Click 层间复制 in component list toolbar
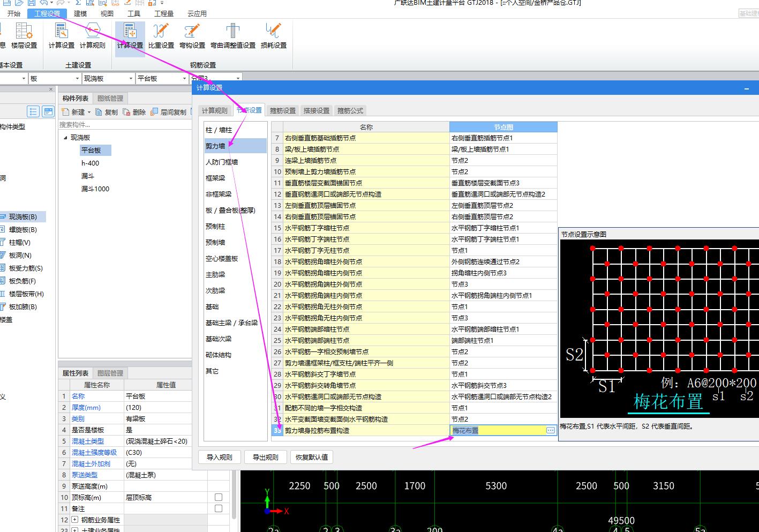 (x=169, y=112)
